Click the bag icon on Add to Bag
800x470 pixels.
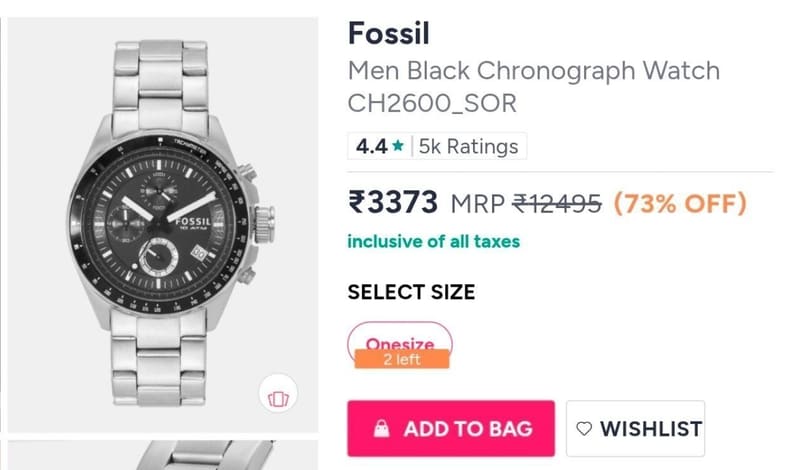[381, 429]
